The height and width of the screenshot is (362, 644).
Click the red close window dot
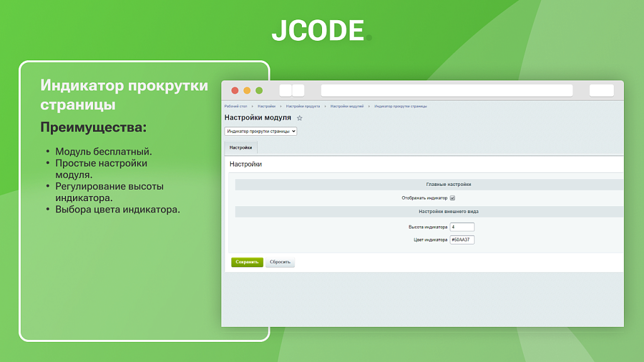pyautogui.click(x=235, y=90)
